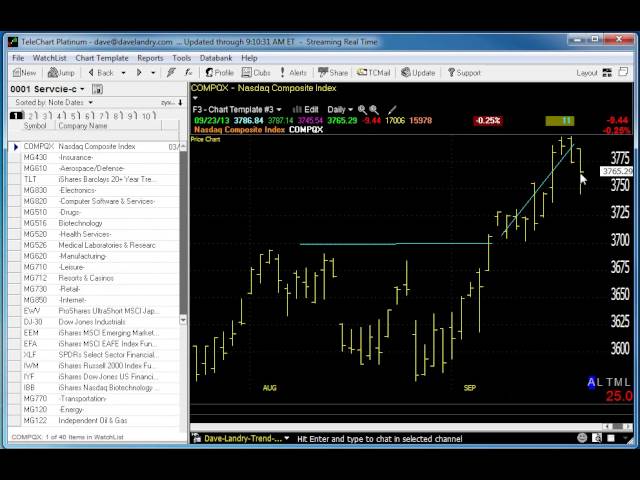640x480 pixels.
Task: Click the chat search icon
Action: pyautogui.click(x=597, y=438)
